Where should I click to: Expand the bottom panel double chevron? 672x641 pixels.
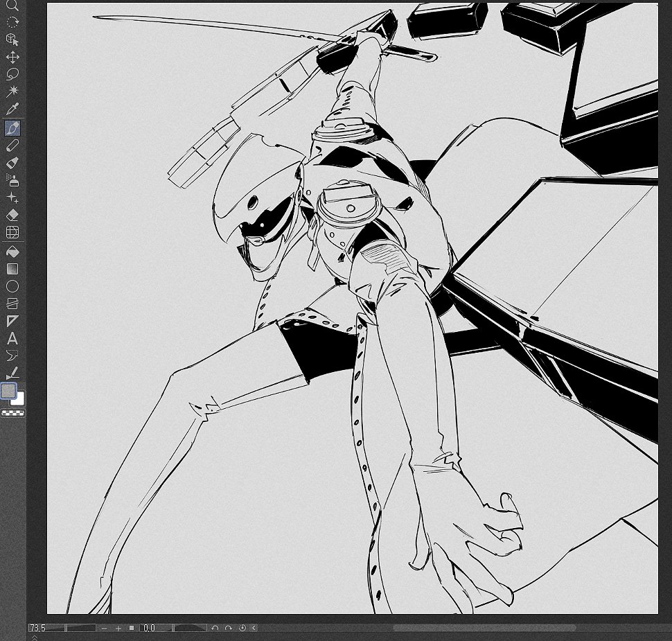click(x=35, y=638)
